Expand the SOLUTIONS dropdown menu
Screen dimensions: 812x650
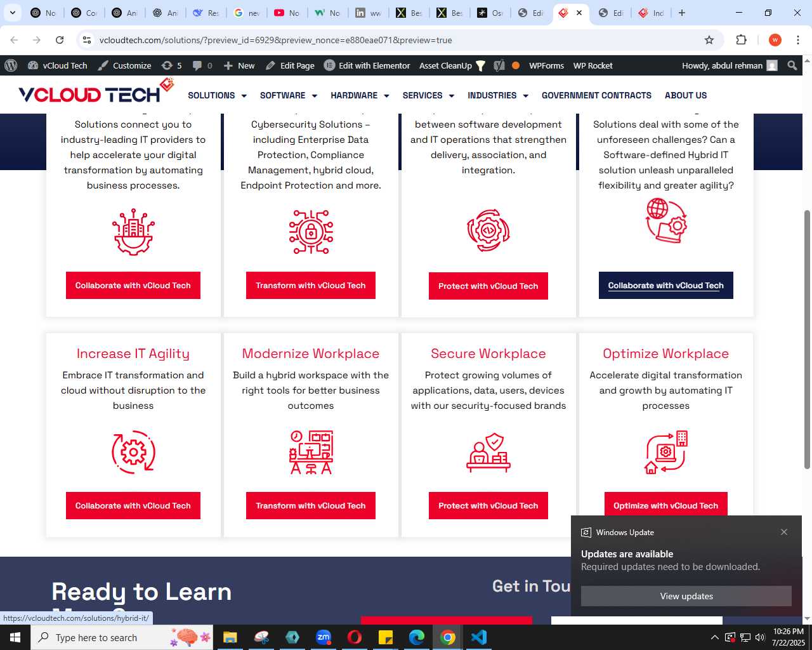coord(217,95)
